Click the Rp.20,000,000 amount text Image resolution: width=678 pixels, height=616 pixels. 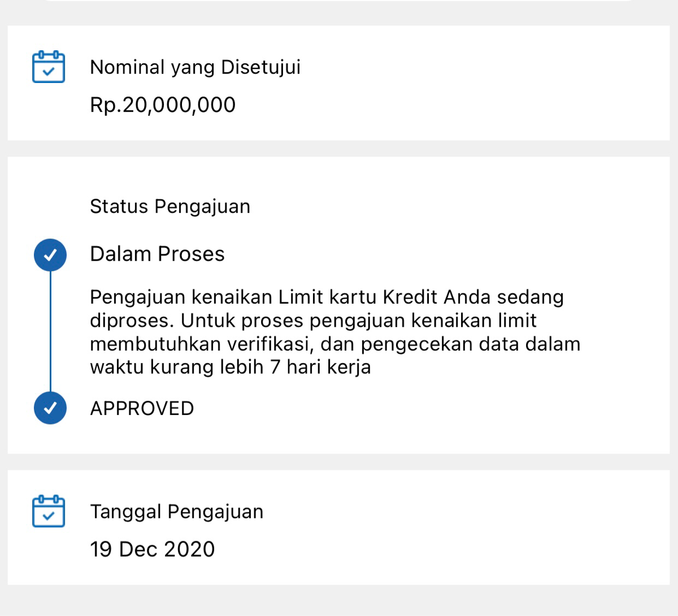coord(163,104)
